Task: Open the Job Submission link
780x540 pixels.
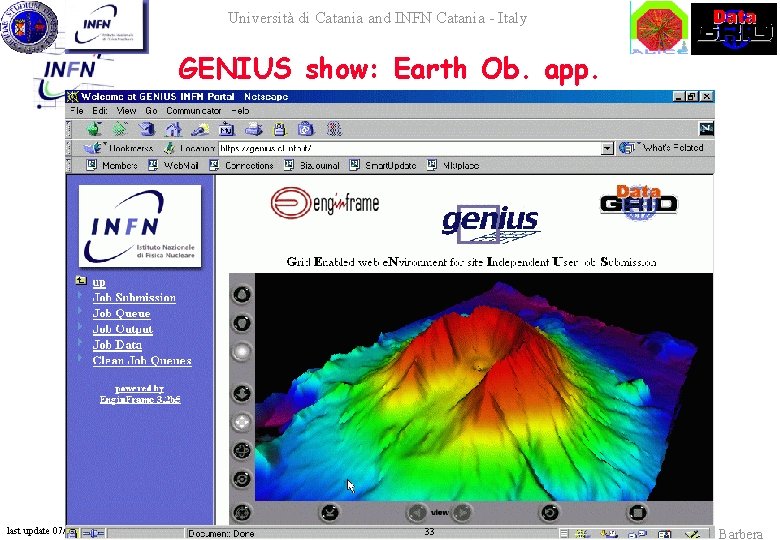Action: pyautogui.click(x=134, y=297)
